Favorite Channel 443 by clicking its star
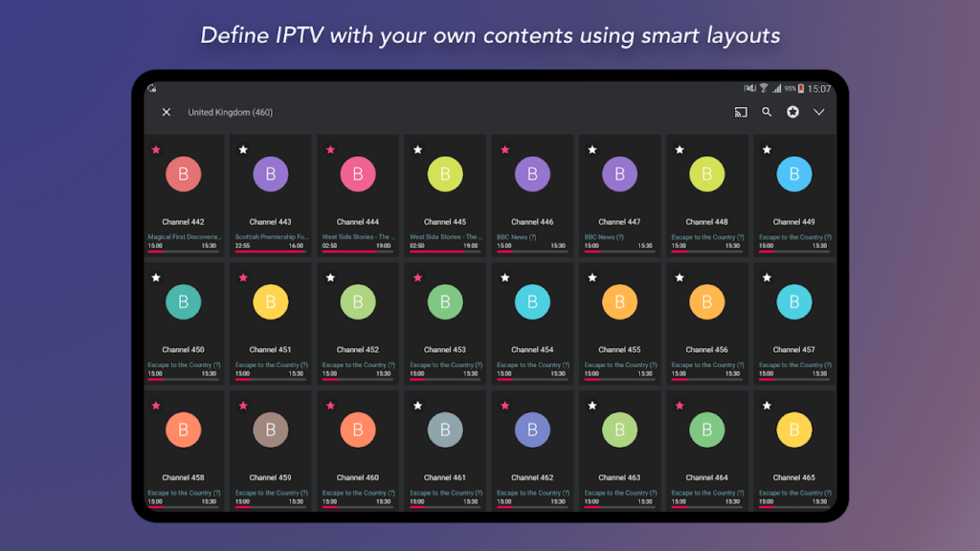This screenshot has width=980, height=551. click(x=243, y=149)
